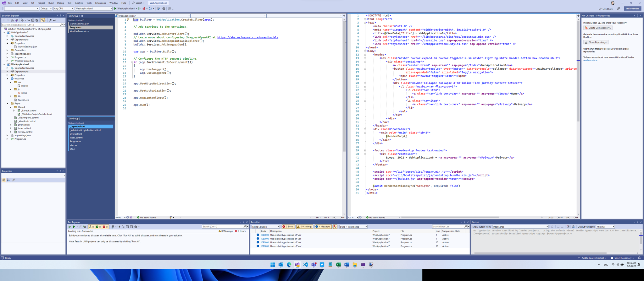
Task: Click Clear All icon in Output toolbar
Action: click(x=568, y=227)
